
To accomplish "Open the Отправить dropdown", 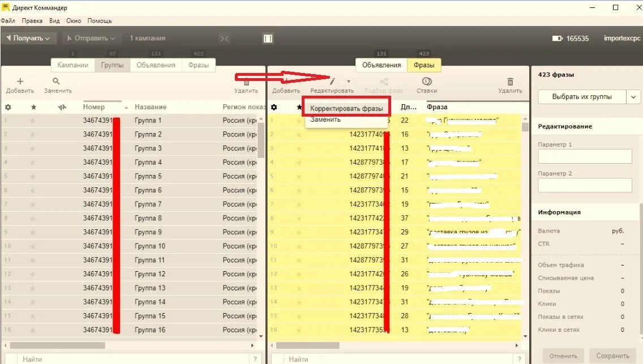I will 91,38.
